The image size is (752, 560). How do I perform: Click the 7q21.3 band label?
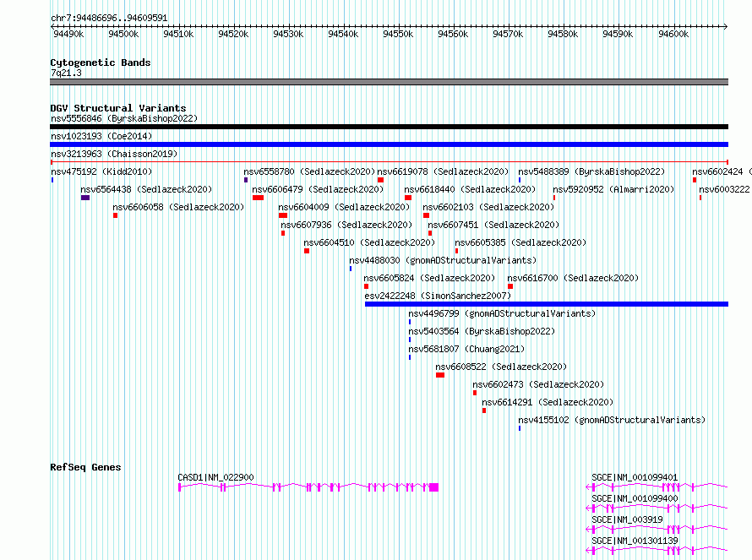tap(66, 73)
